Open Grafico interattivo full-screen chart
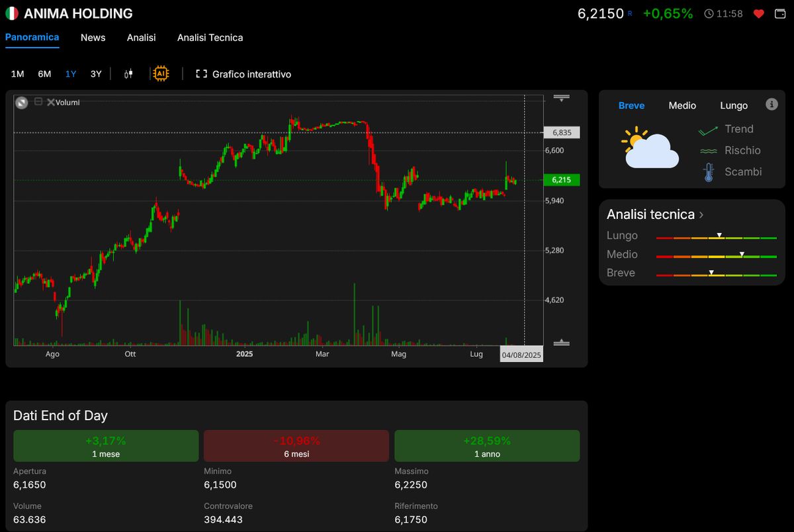794x532 pixels. (x=243, y=74)
